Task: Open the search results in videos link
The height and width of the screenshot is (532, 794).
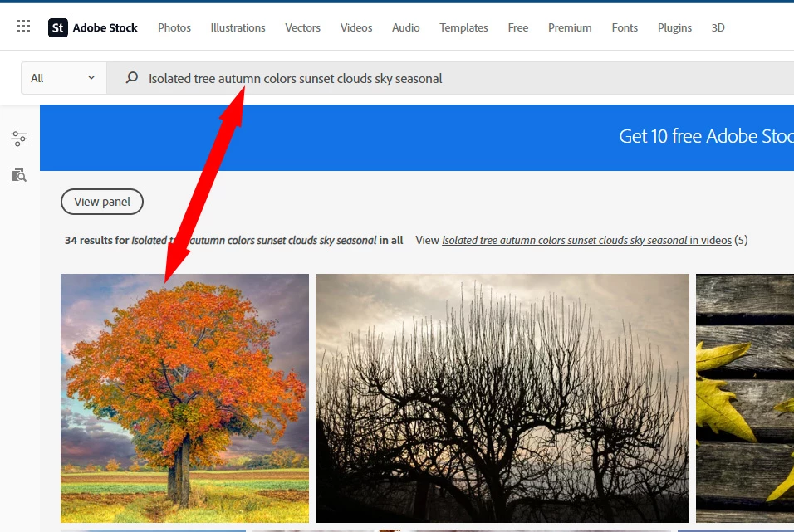Action: pyautogui.click(x=586, y=241)
